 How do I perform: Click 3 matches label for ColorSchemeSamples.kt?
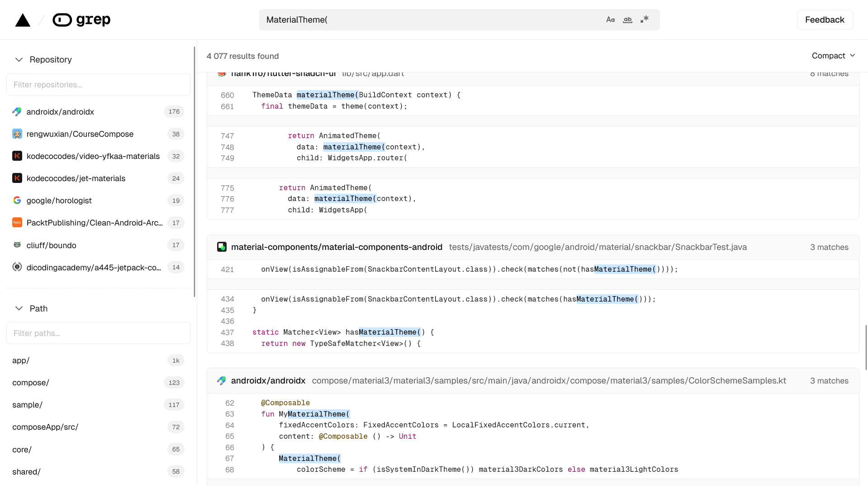coord(829,381)
